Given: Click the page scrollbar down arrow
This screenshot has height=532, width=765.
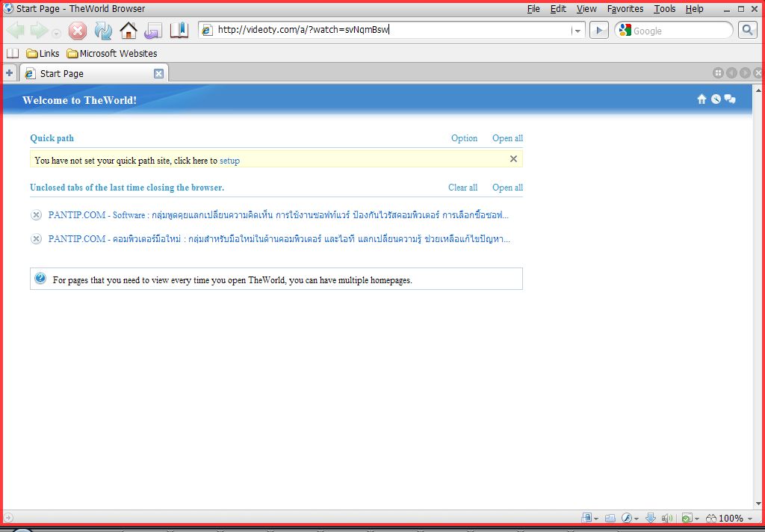Looking at the screenshot, I should click(758, 503).
